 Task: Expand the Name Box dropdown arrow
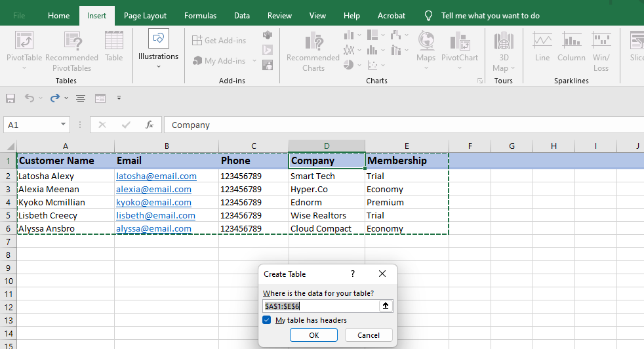click(64, 125)
